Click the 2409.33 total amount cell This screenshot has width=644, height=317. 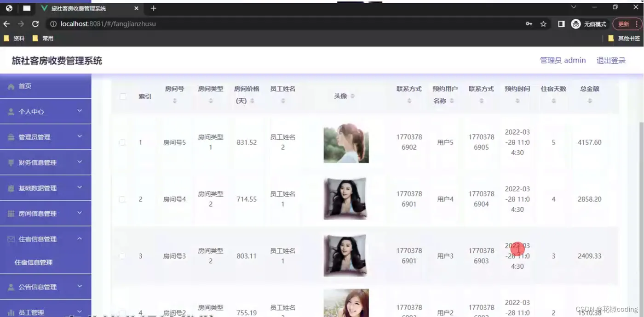pos(589,256)
